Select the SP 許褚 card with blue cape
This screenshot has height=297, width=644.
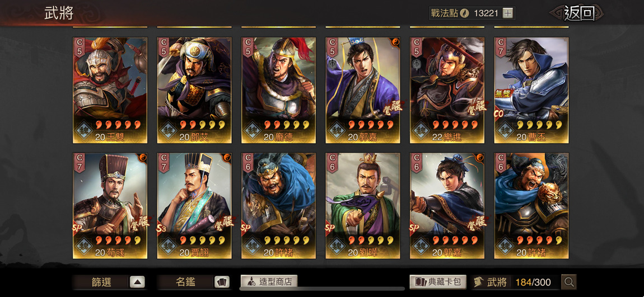pyautogui.click(x=278, y=206)
